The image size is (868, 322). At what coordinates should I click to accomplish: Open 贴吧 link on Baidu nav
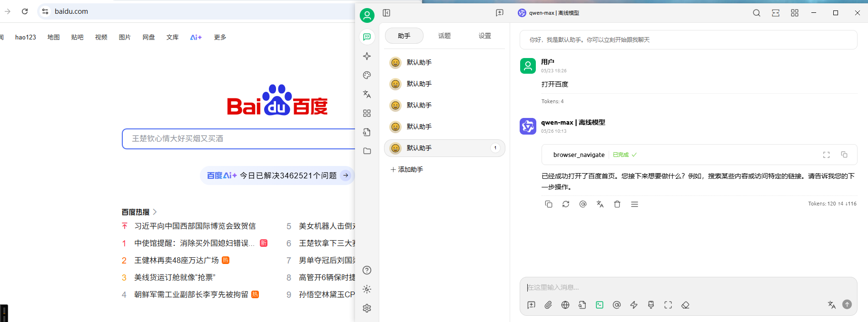point(78,37)
